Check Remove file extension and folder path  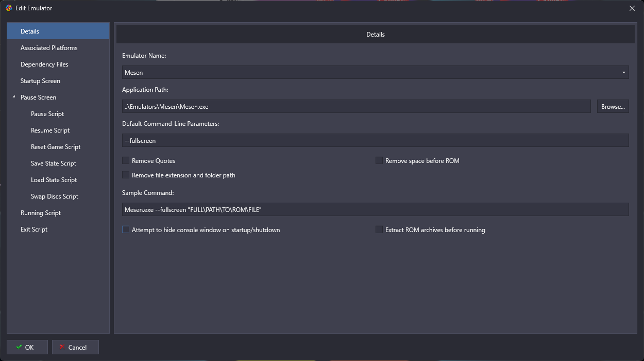(126, 175)
